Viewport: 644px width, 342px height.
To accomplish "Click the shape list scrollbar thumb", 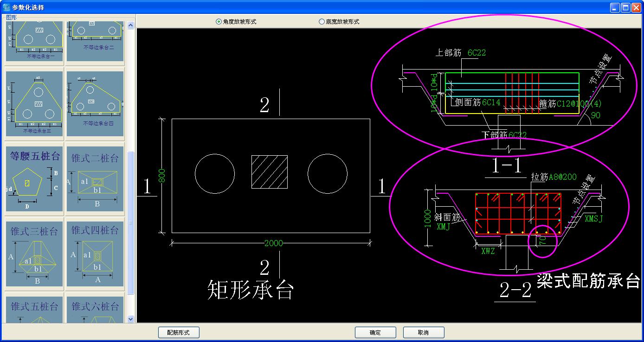I will 130,222.
